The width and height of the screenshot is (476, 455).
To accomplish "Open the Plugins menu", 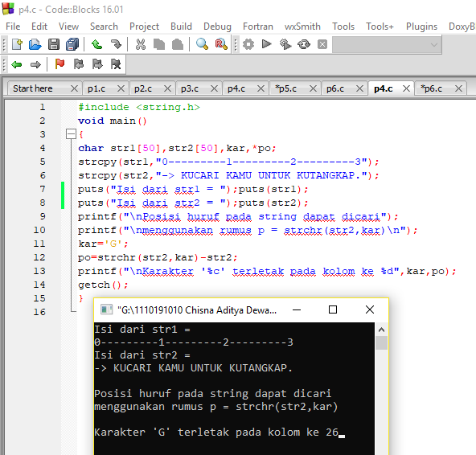I will point(421,27).
